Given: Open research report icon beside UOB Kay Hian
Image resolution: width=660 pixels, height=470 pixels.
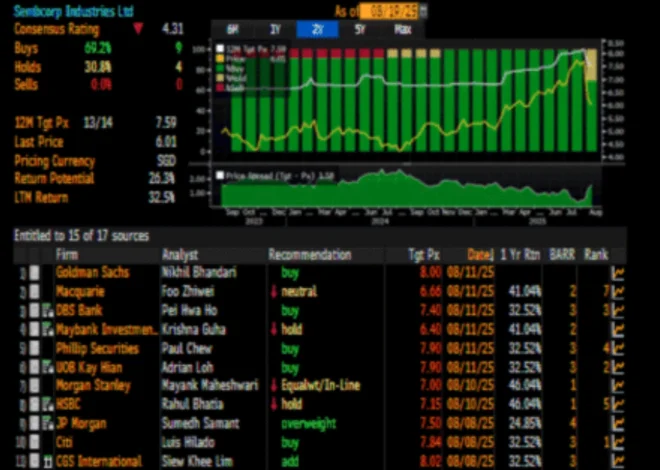Looking at the screenshot, I should pos(48,368).
